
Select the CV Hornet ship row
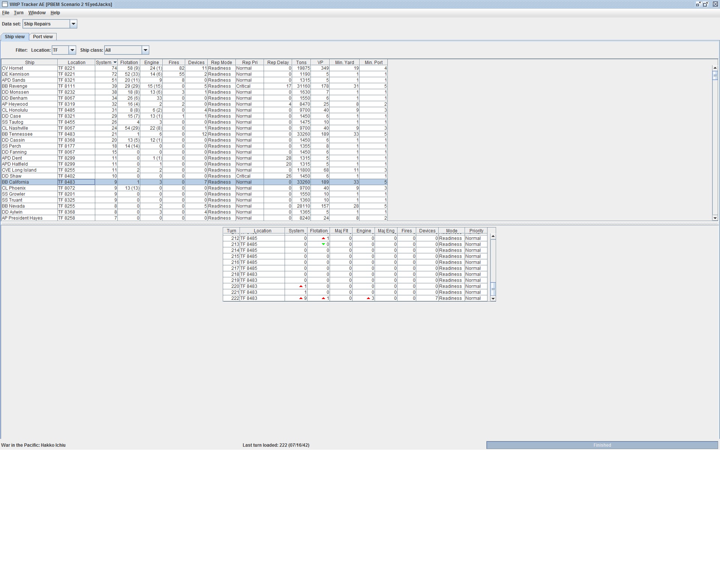click(x=29, y=68)
